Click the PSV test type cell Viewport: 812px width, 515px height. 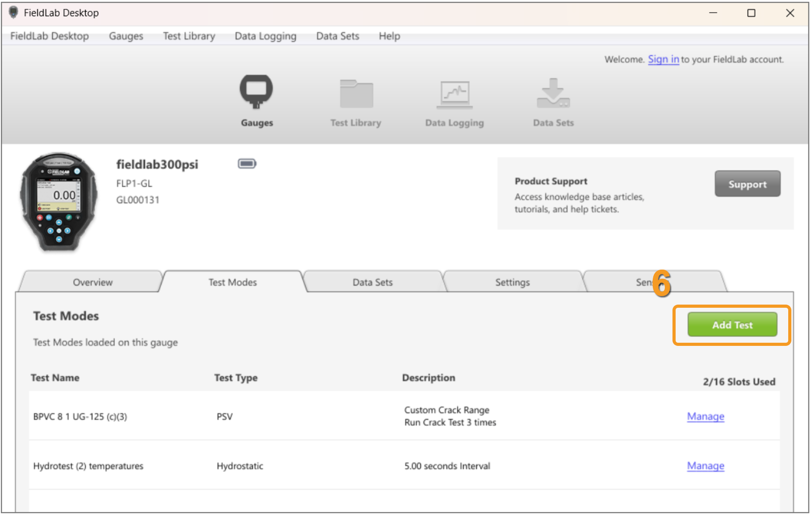click(225, 417)
